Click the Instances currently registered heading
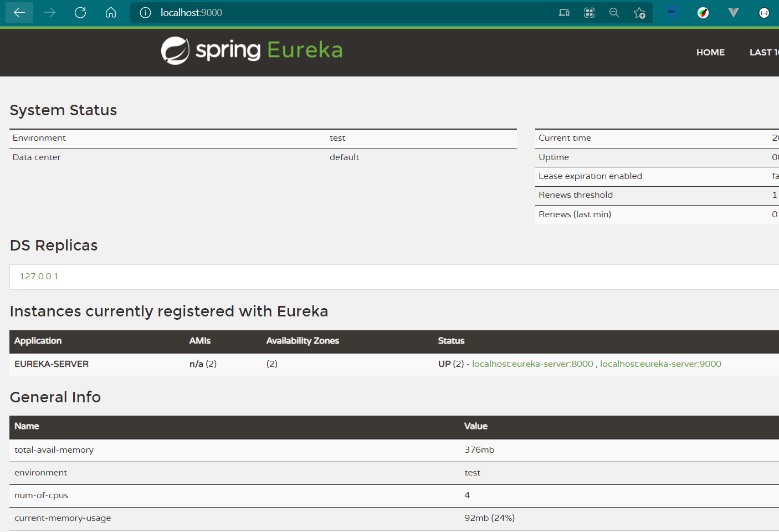Viewport: 779px width, 532px height. click(169, 311)
